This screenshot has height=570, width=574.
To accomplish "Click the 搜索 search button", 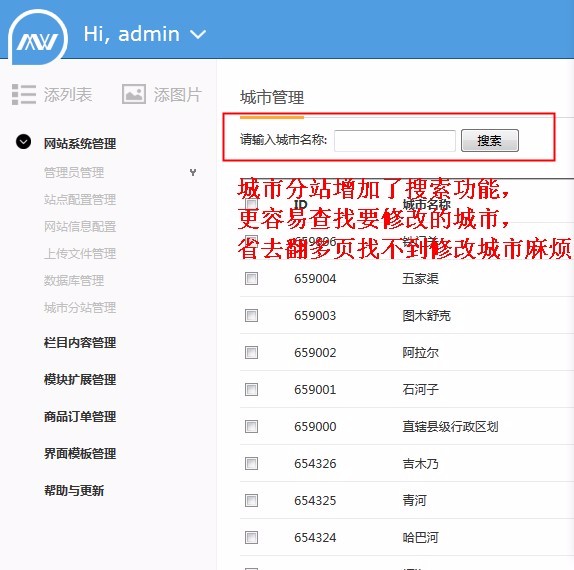I will 490,141.
